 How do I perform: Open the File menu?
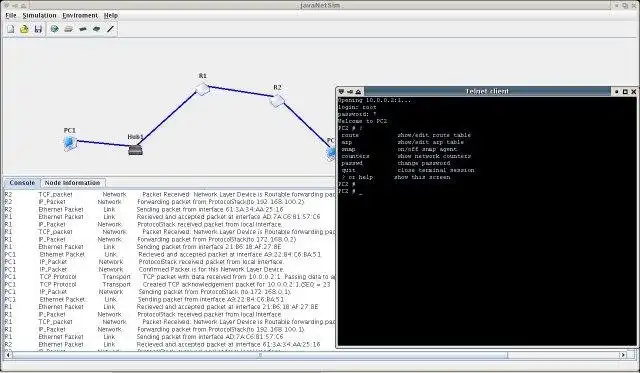tap(11, 16)
